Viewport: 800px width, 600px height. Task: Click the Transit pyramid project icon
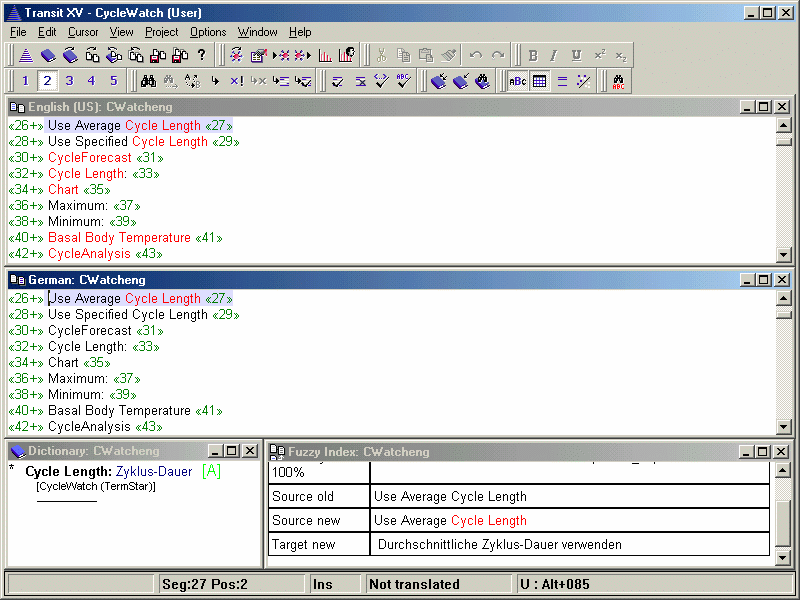(x=26, y=55)
